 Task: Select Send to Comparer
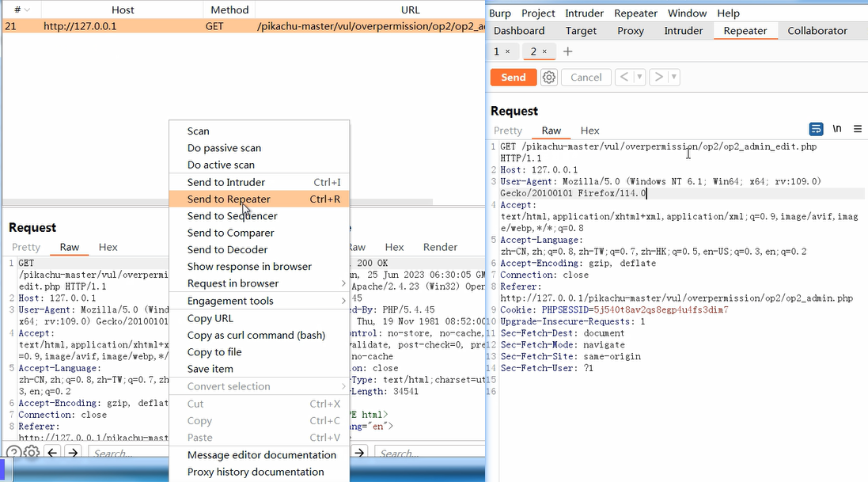click(x=259, y=233)
